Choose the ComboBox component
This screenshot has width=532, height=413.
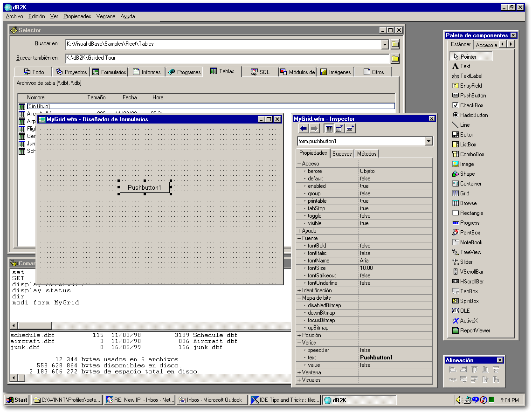click(468, 154)
